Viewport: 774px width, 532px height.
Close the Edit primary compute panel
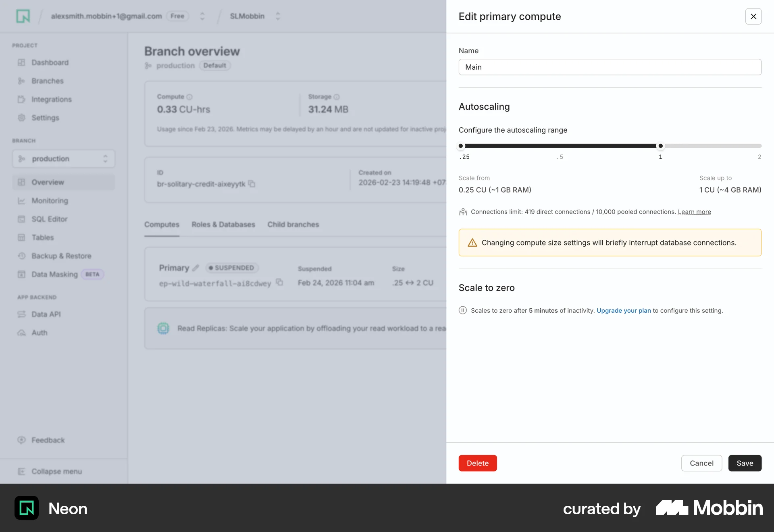pyautogui.click(x=753, y=17)
